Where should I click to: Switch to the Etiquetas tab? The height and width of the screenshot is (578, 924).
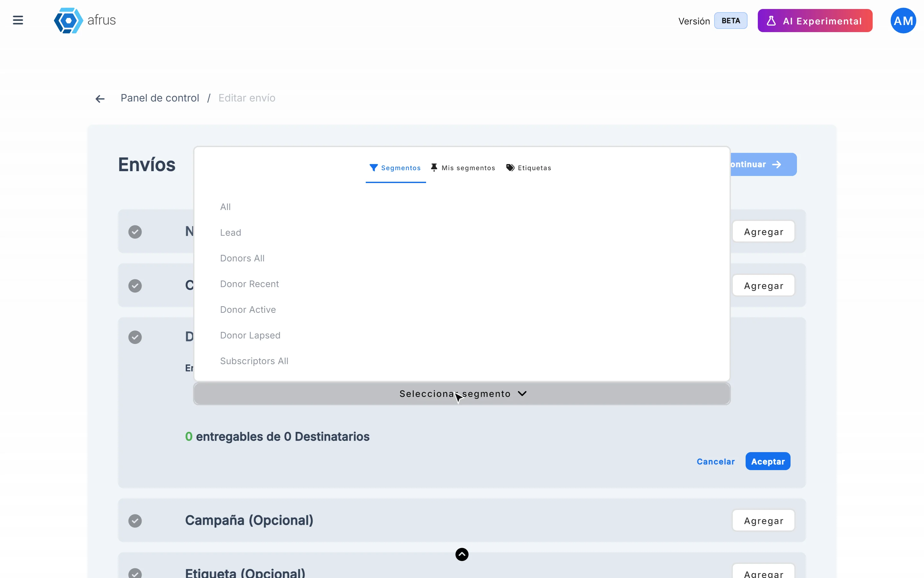tap(528, 168)
